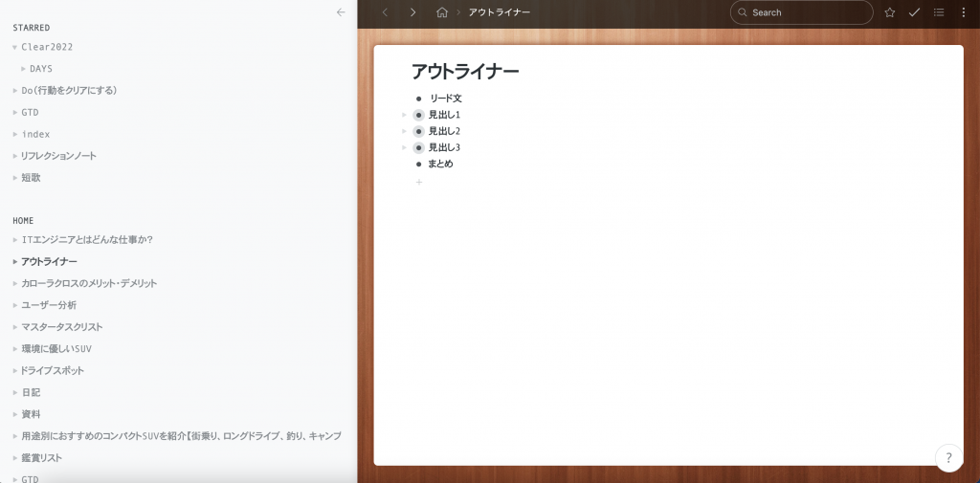Click the 見出し3 item text
The width and height of the screenshot is (980, 483).
click(444, 147)
